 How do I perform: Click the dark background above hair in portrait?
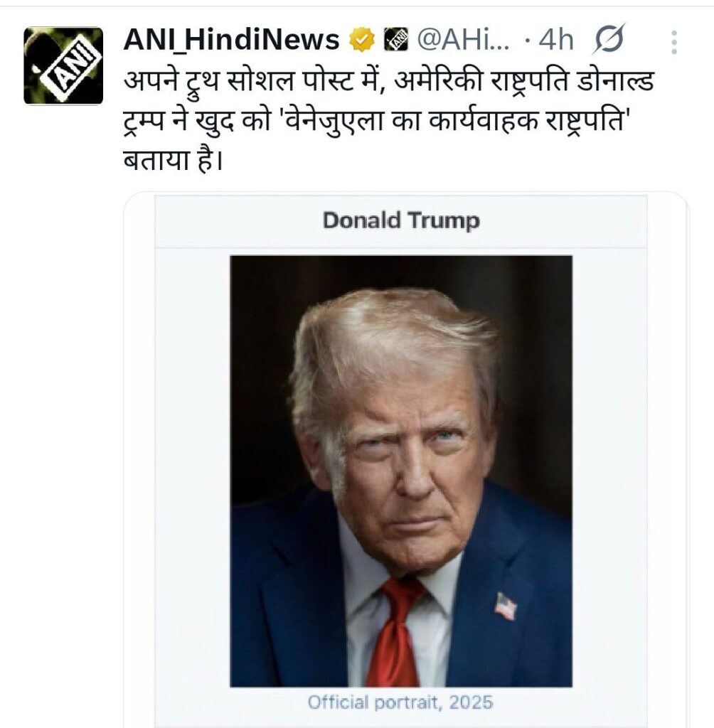tap(401, 272)
